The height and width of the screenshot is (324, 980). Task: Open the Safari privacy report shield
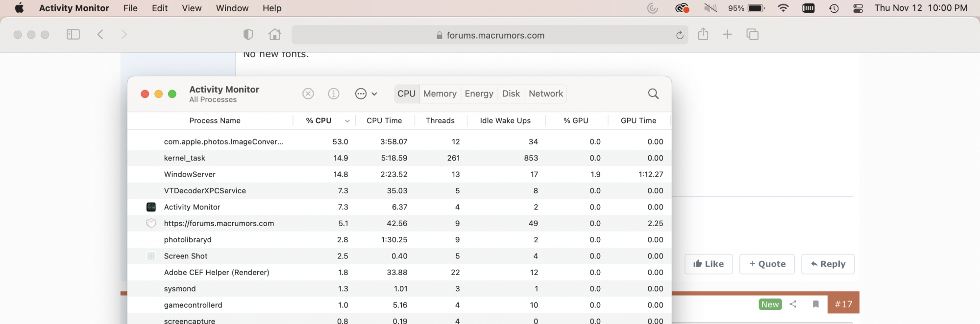pyautogui.click(x=248, y=34)
